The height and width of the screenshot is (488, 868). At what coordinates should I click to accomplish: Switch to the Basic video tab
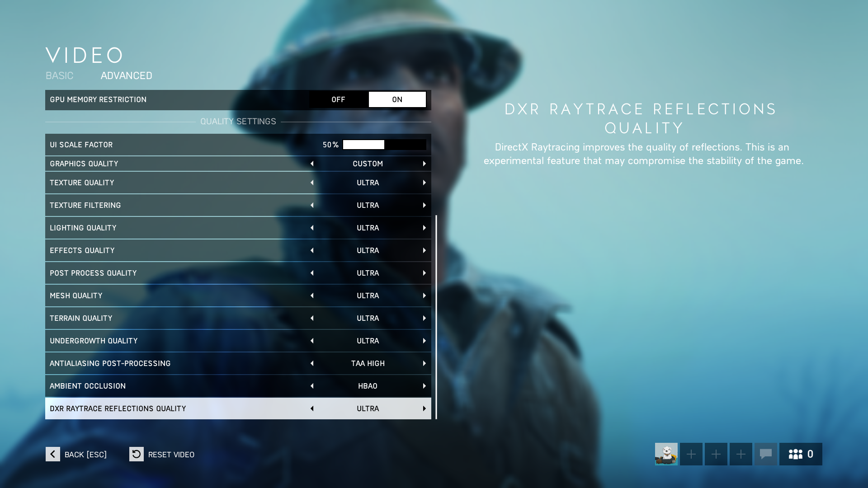(59, 75)
